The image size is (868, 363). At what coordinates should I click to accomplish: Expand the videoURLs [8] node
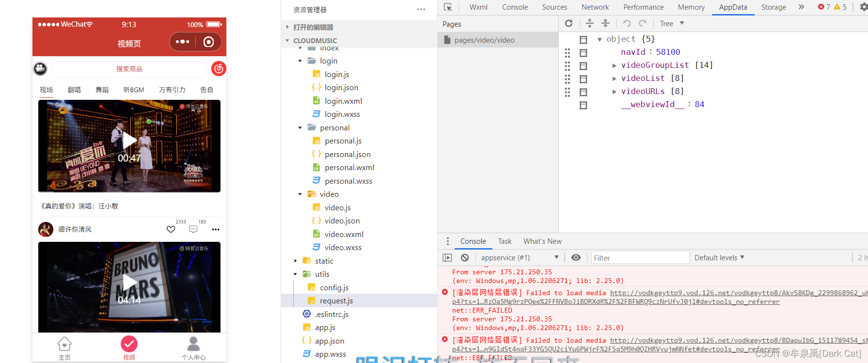pos(614,92)
